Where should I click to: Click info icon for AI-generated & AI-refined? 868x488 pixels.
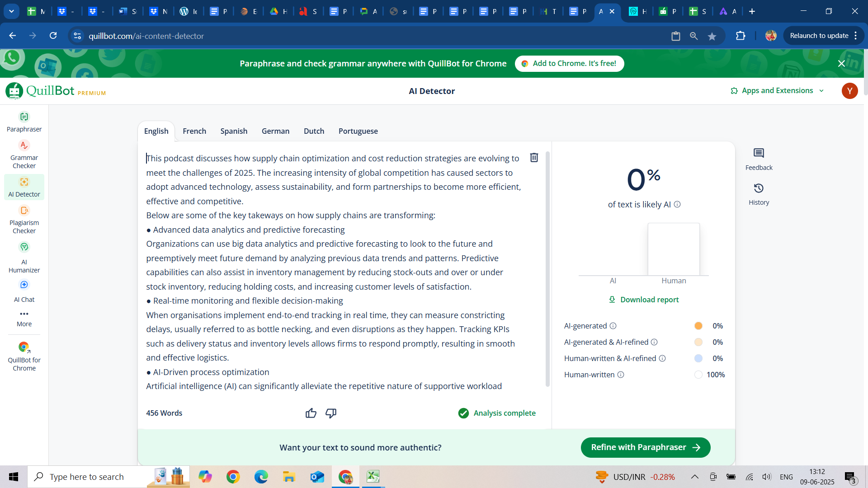[x=654, y=342]
